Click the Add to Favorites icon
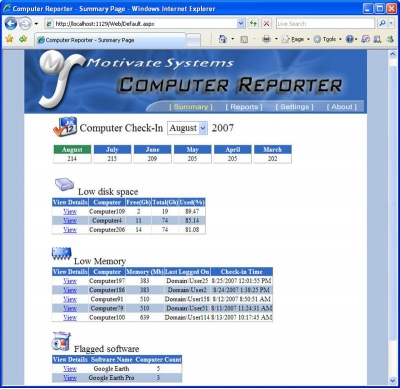Image resolution: width=400 pixels, height=389 pixels. pyautogui.click(x=23, y=39)
